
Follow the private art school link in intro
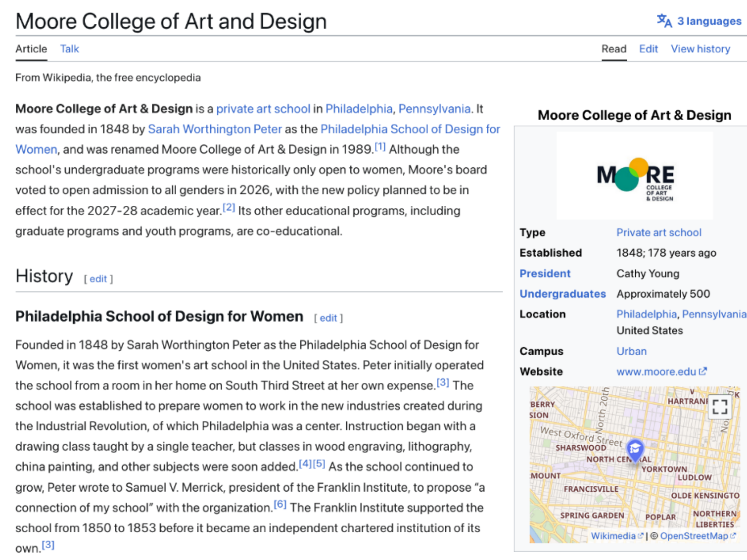(263, 109)
